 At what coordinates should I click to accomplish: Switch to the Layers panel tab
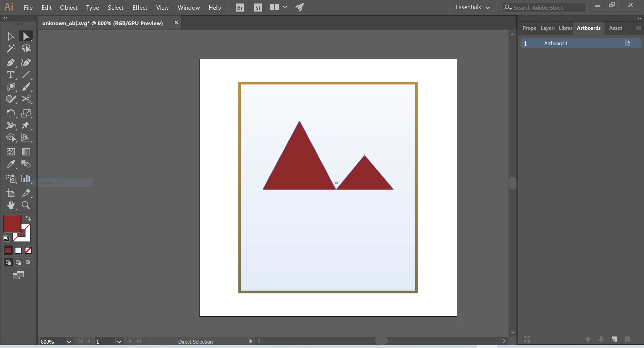tap(547, 28)
